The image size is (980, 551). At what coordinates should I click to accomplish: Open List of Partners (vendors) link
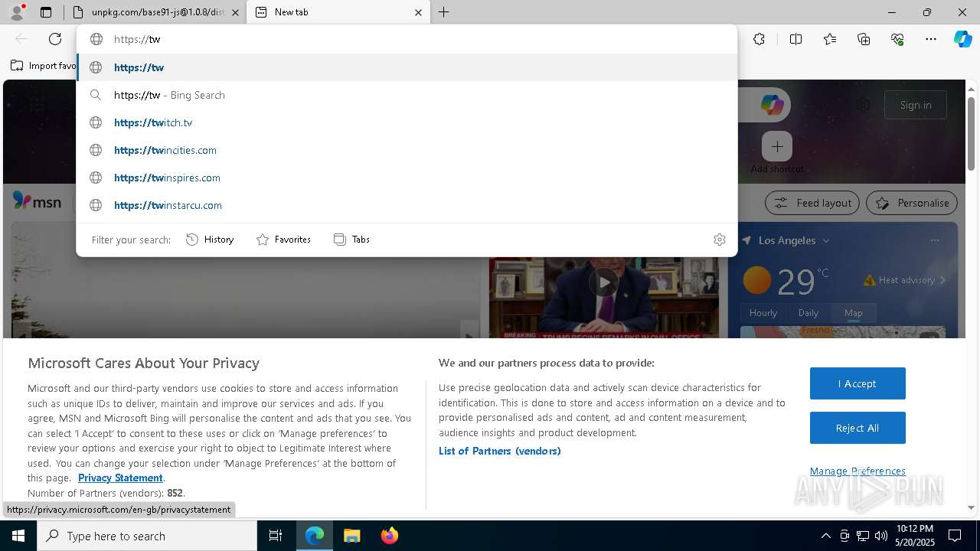pyautogui.click(x=499, y=451)
